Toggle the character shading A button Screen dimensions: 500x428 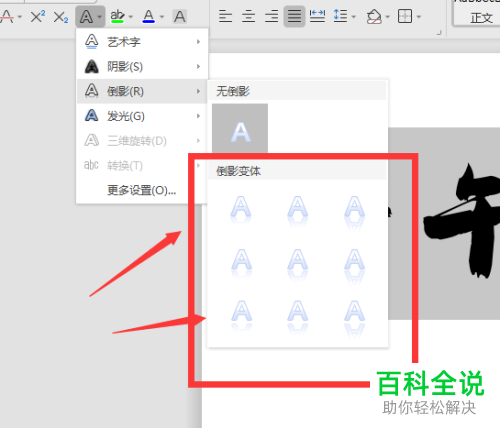coord(180,16)
